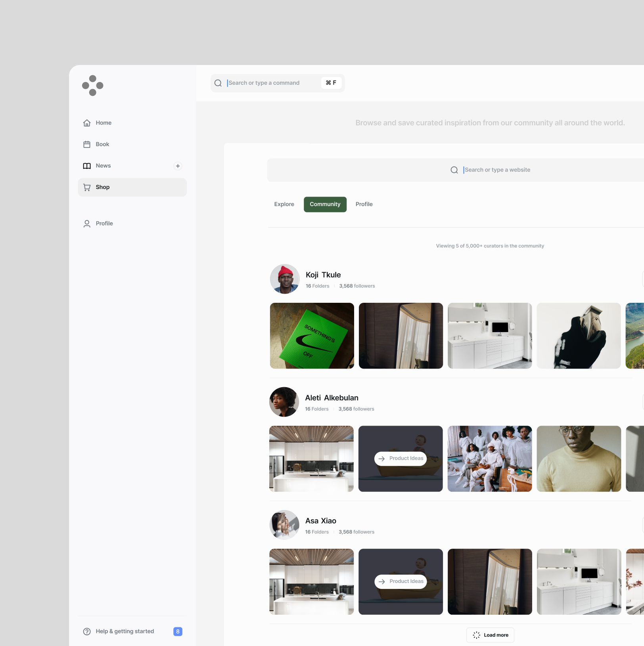Switch to the Profile tab
Screen dimensions: 644x646
pos(364,205)
